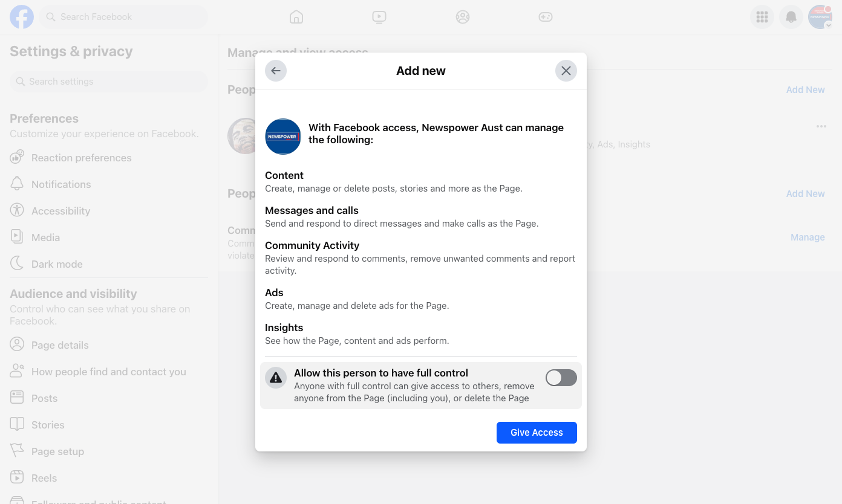
Task: Open the Notifications bell icon
Action: click(x=791, y=17)
